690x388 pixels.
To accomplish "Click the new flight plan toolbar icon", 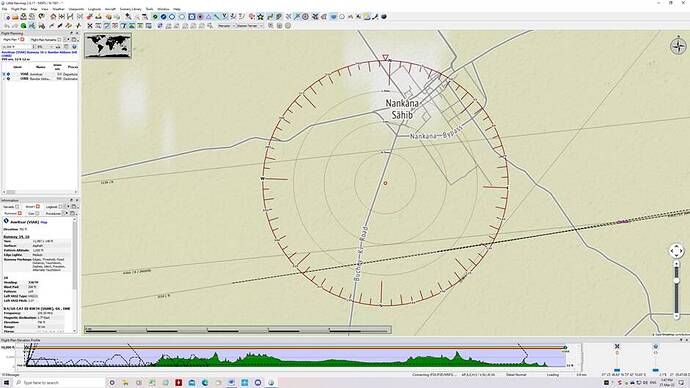I will coord(7,17).
